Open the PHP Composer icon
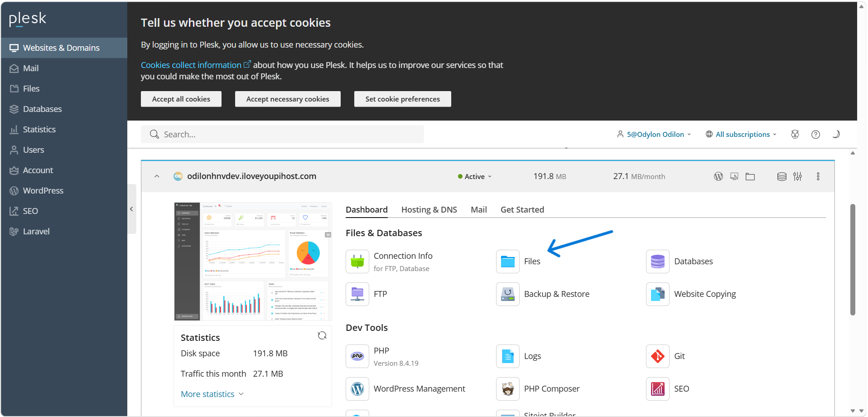 507,389
